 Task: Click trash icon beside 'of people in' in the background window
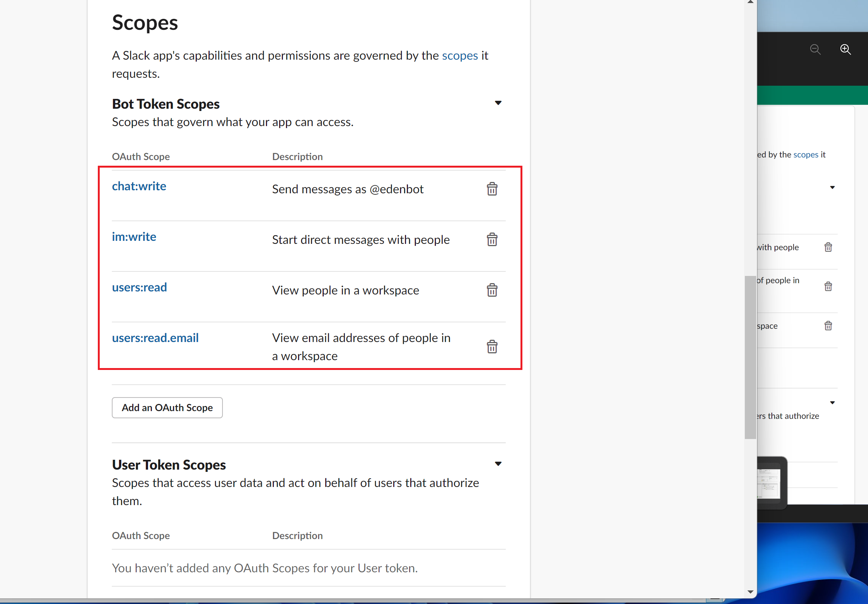click(x=828, y=286)
